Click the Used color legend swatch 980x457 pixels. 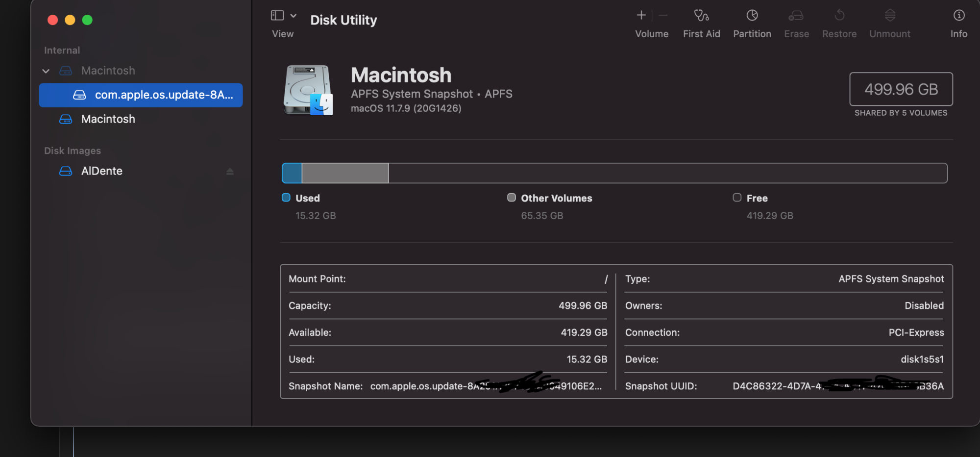(286, 198)
